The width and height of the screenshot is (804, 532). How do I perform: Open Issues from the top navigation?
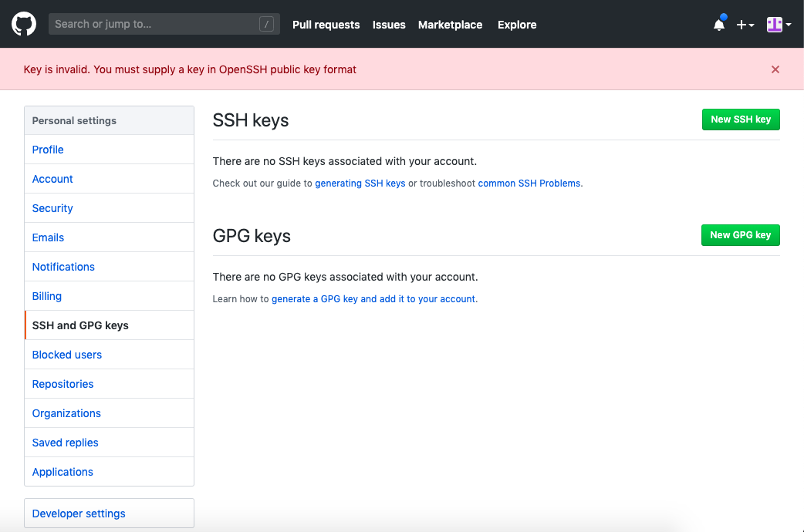coord(389,25)
